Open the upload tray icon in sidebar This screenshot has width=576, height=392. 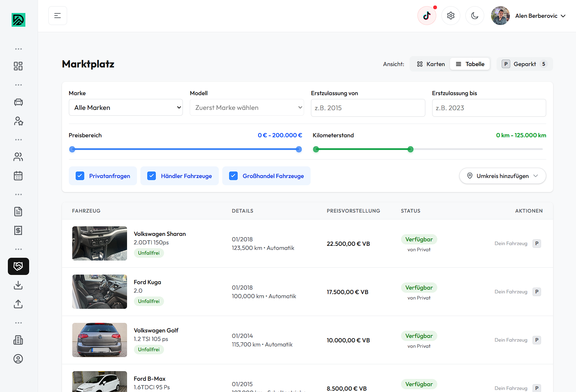click(x=18, y=304)
